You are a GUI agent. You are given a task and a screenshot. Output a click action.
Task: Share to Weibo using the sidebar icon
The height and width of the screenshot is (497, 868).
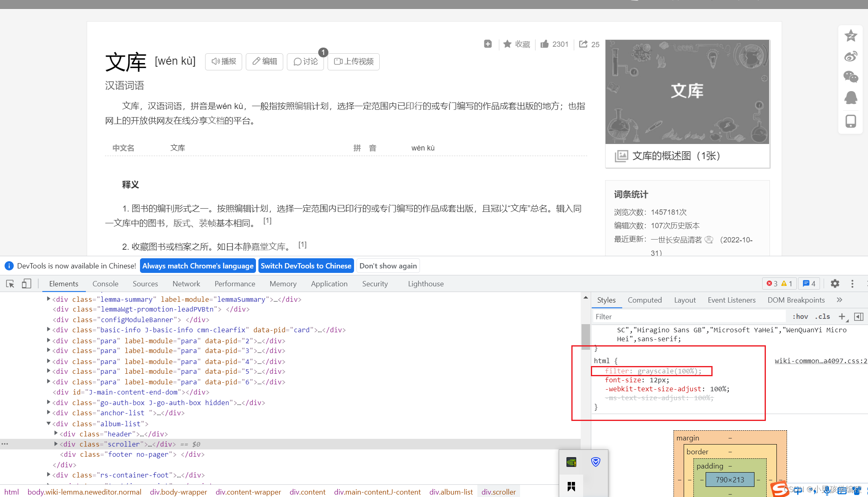pos(851,56)
